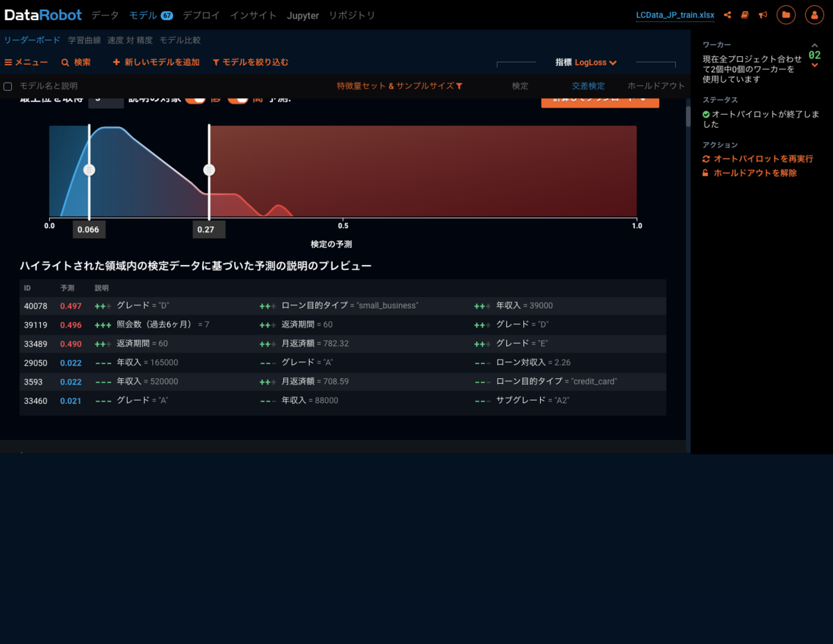Click explanation ローン対収入 = 2.26
Viewport: 833px width, 644px height.
tap(533, 363)
